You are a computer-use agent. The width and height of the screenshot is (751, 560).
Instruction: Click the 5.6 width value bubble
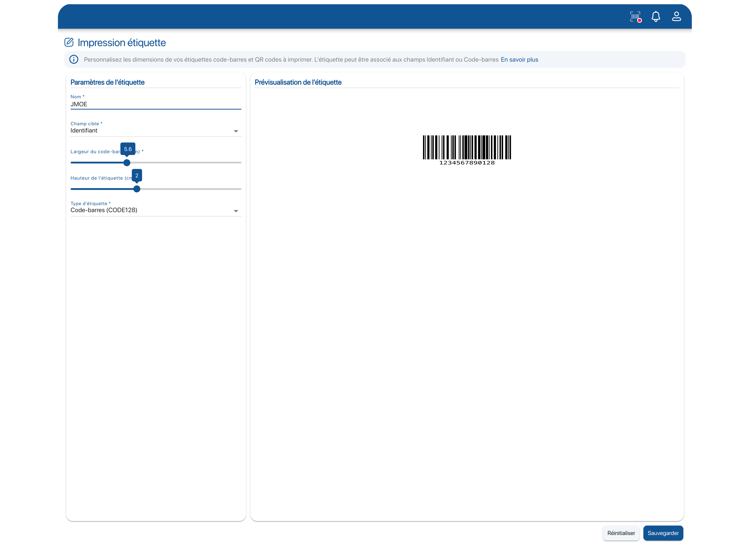(x=128, y=149)
